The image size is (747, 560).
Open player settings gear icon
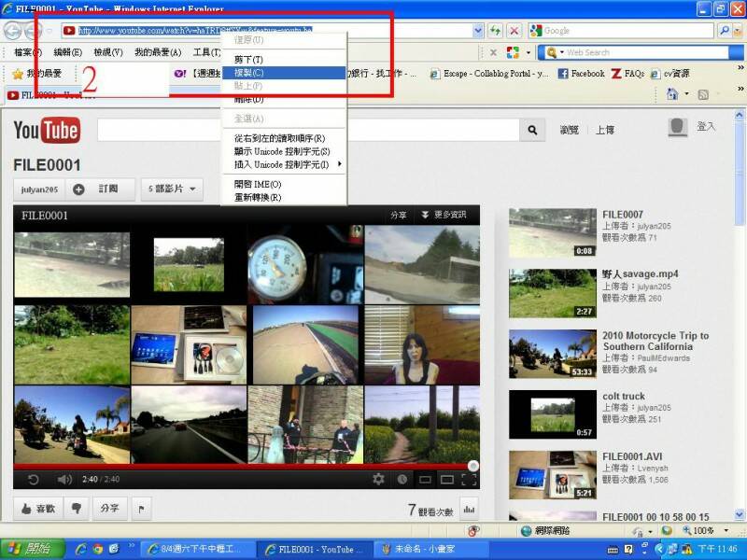pyautogui.click(x=378, y=479)
